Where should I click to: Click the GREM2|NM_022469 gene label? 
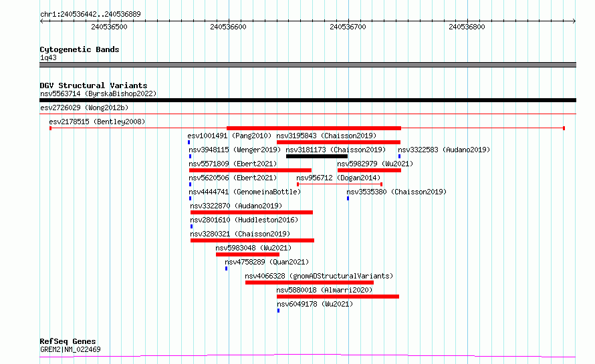[x=70, y=349]
